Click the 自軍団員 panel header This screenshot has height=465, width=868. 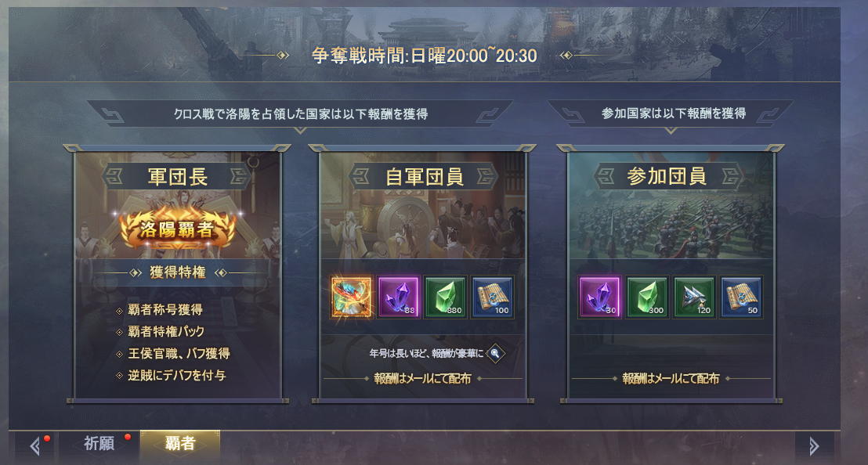point(424,177)
